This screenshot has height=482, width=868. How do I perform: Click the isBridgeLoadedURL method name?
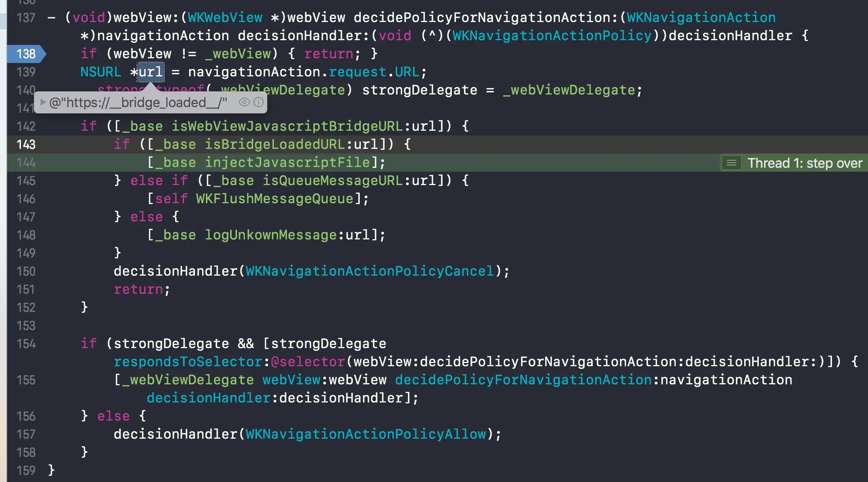click(274, 145)
